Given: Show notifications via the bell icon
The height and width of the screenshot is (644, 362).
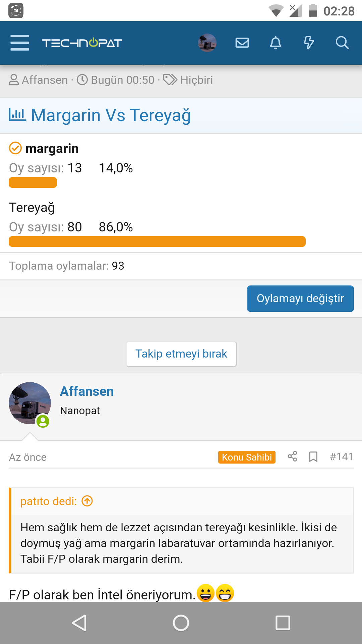Looking at the screenshot, I should click(276, 43).
